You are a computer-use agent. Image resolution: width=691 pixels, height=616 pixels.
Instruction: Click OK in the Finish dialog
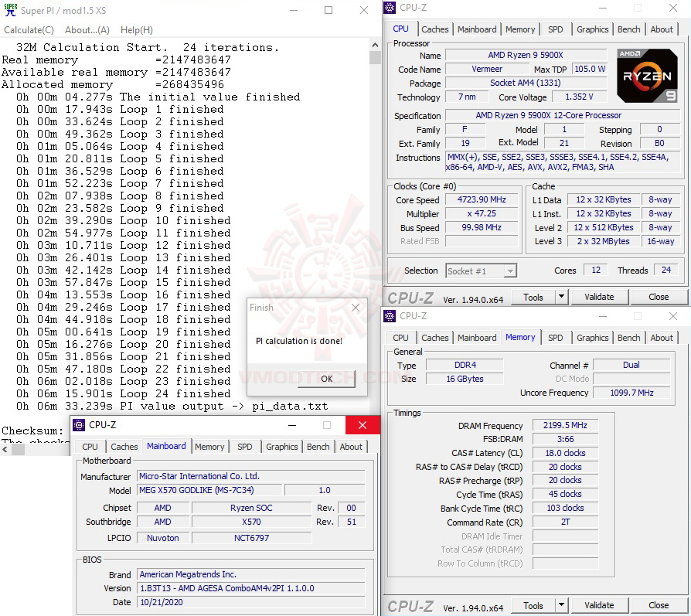tap(326, 379)
